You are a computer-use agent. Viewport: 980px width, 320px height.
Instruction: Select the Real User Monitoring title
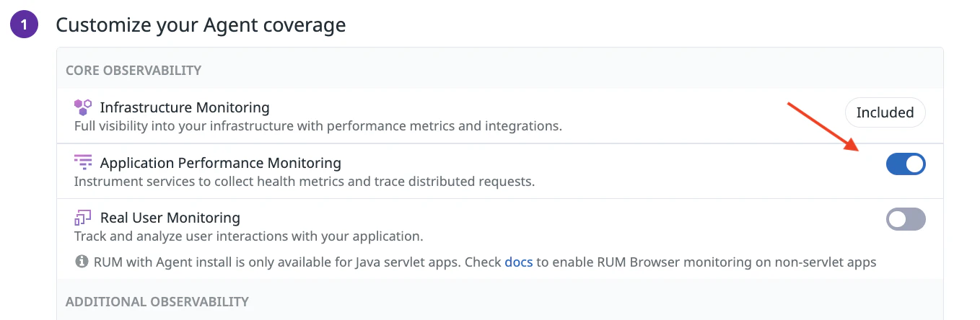coord(170,218)
